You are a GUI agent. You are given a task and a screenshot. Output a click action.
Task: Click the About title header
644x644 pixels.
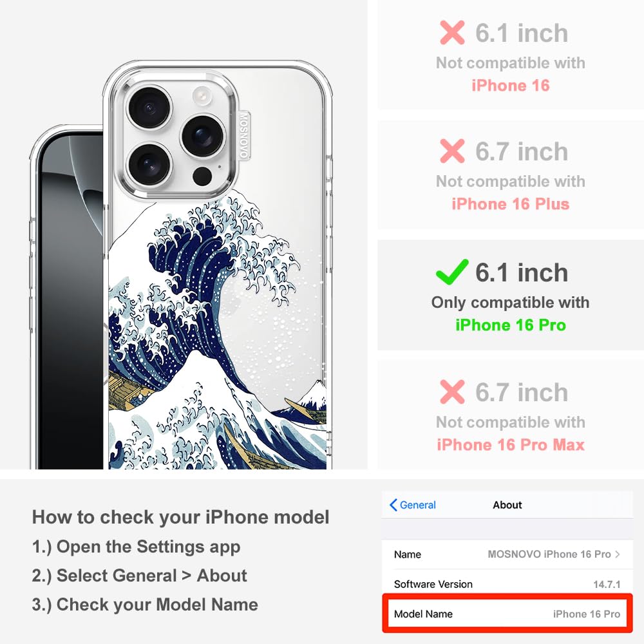(x=507, y=505)
